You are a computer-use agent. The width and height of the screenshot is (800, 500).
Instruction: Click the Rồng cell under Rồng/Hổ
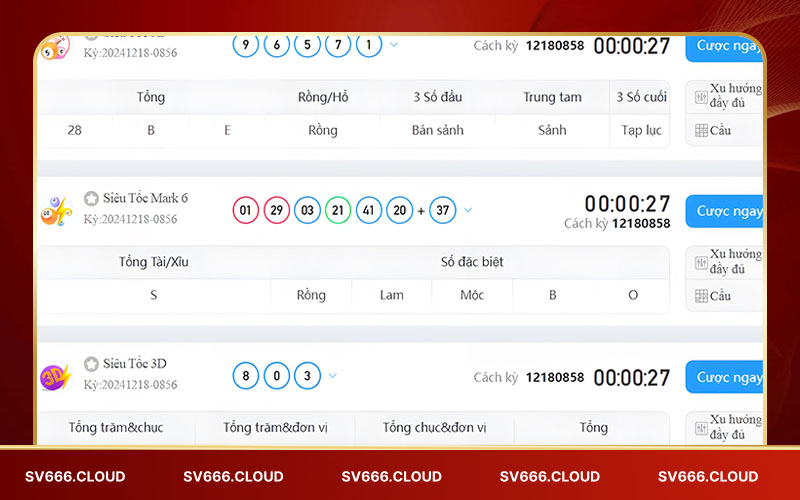[x=322, y=131]
